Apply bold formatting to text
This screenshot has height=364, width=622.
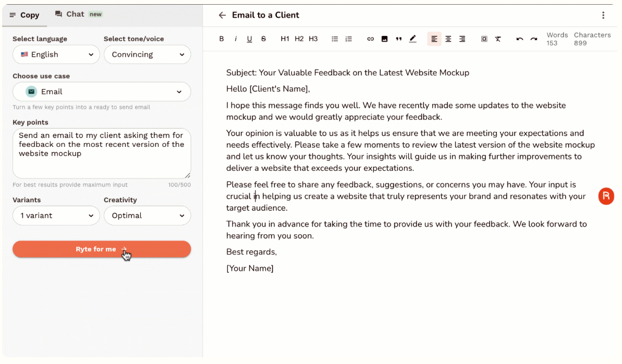pos(222,39)
